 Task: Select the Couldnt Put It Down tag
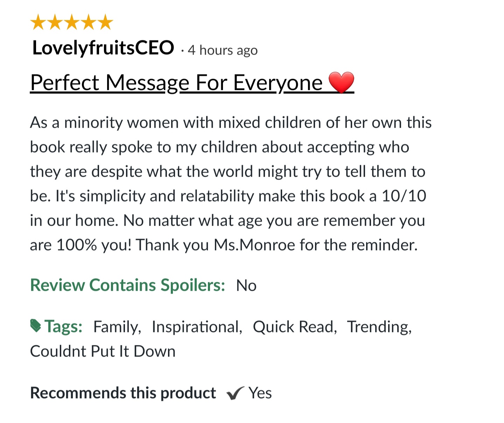[x=103, y=351]
